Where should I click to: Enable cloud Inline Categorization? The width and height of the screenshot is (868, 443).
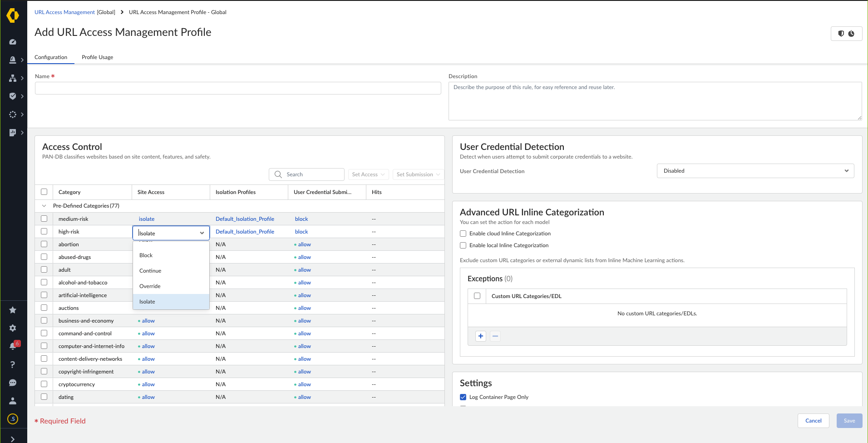pyautogui.click(x=463, y=233)
